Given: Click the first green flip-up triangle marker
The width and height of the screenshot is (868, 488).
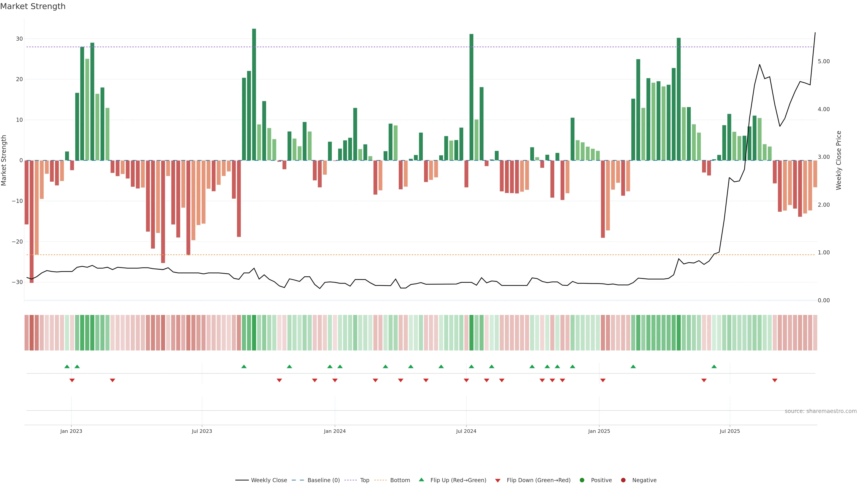Looking at the screenshot, I should pyautogui.click(x=67, y=366).
